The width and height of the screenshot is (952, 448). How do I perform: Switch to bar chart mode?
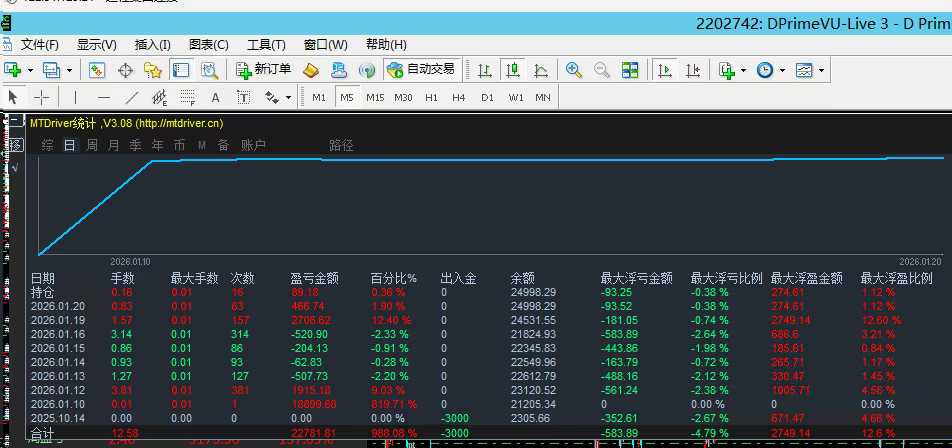(x=484, y=70)
